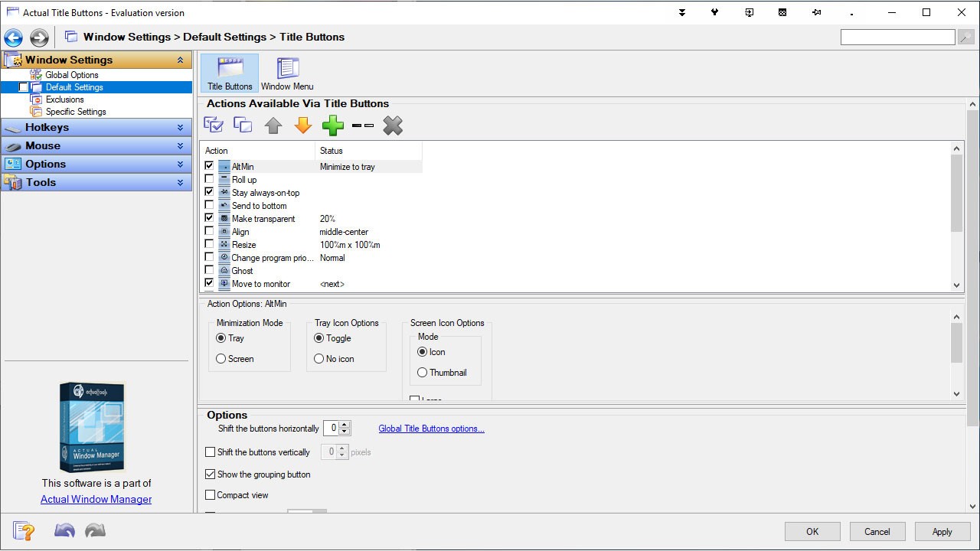Select the check/uncheck all actions icon
Viewport: 980px width, 551px height.
214,124
